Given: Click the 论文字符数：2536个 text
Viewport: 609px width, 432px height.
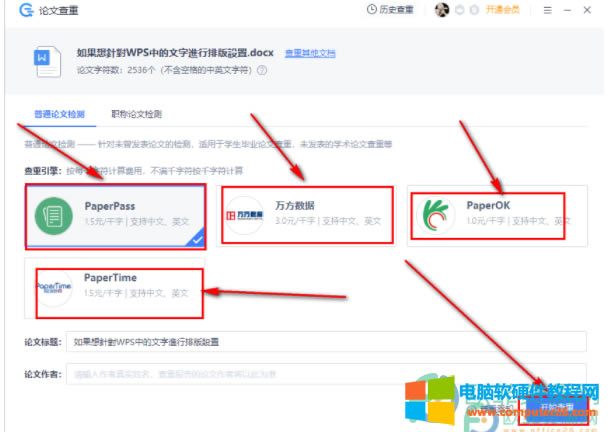Looking at the screenshot, I should click(116, 70).
